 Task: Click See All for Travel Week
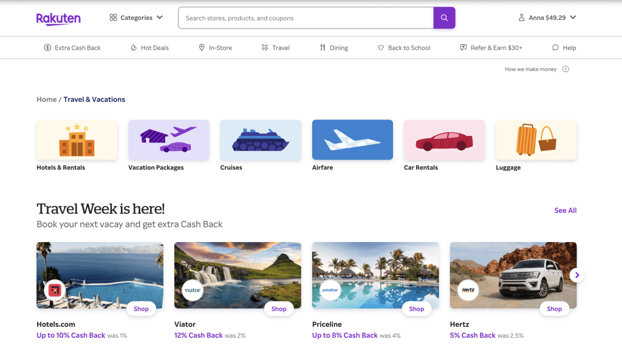tap(566, 211)
